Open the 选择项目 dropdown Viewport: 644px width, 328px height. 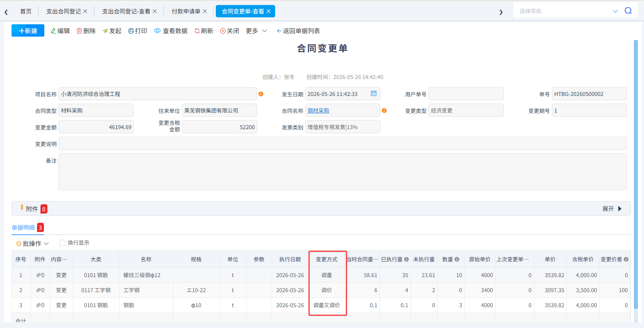pos(615,11)
